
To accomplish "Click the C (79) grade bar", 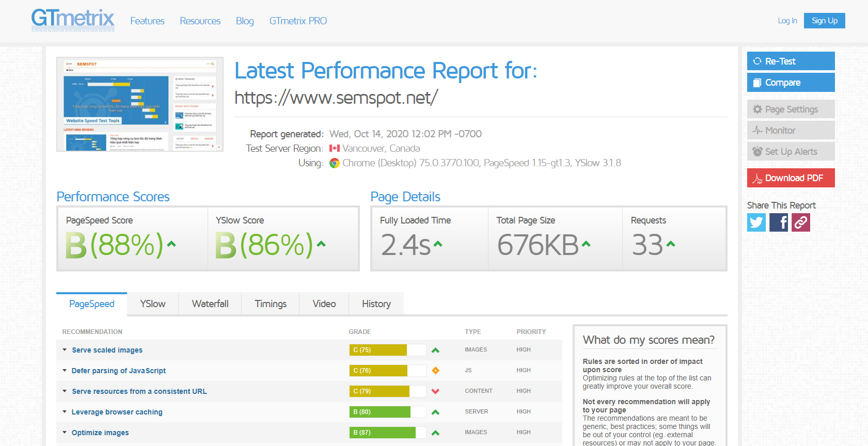I will pos(388,391).
